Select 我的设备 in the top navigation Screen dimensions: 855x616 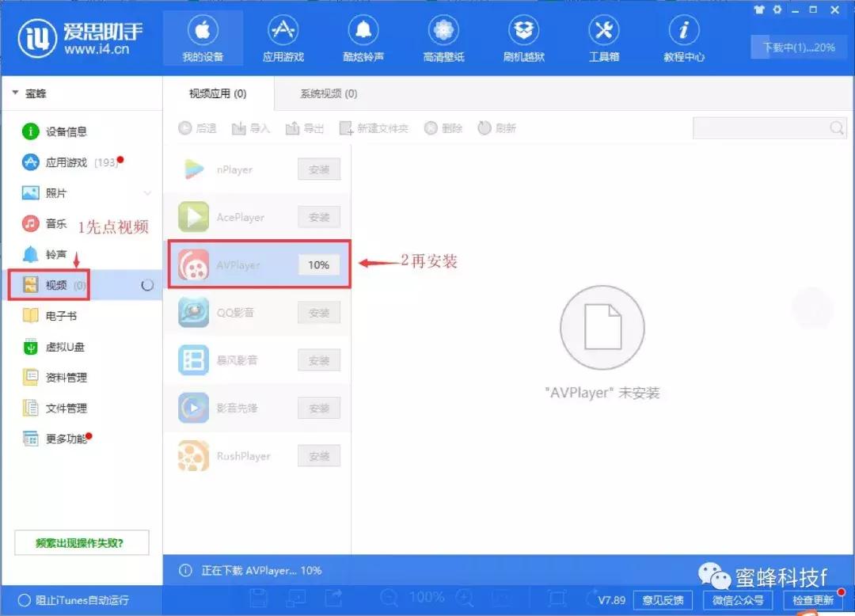203,37
